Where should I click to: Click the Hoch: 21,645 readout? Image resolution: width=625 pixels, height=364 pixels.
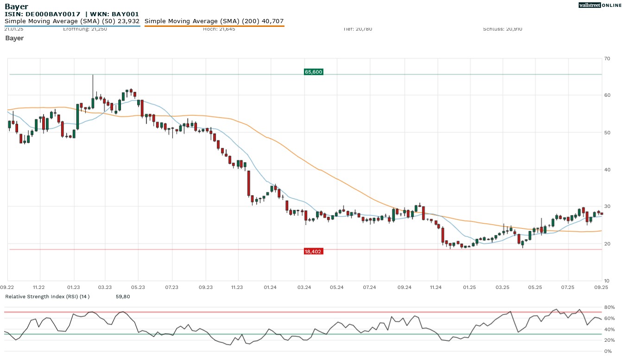point(219,29)
